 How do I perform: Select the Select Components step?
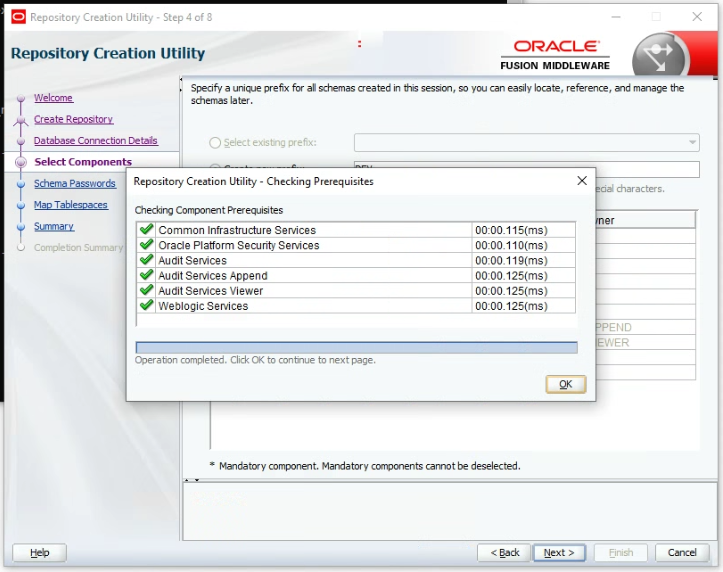tap(83, 162)
